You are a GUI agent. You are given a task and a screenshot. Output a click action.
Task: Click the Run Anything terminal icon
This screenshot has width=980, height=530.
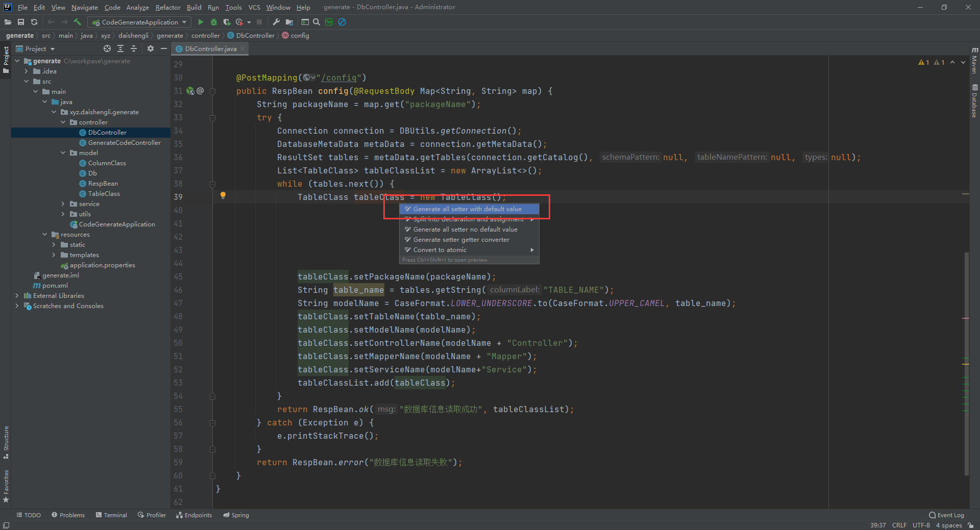[x=305, y=22]
